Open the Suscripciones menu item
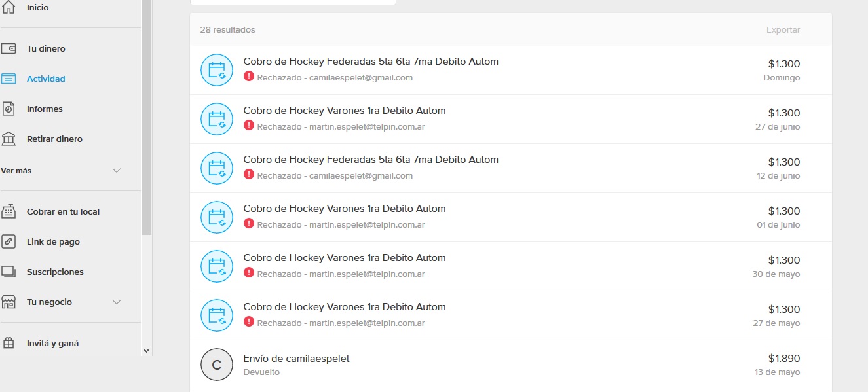Screen dimensions: 868x392 [x=55, y=272]
